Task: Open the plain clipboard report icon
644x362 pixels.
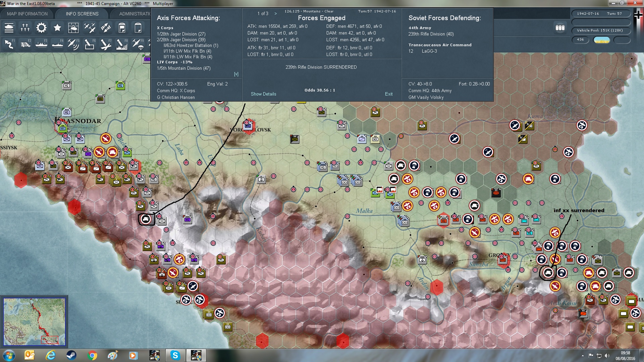Action: pos(138,28)
